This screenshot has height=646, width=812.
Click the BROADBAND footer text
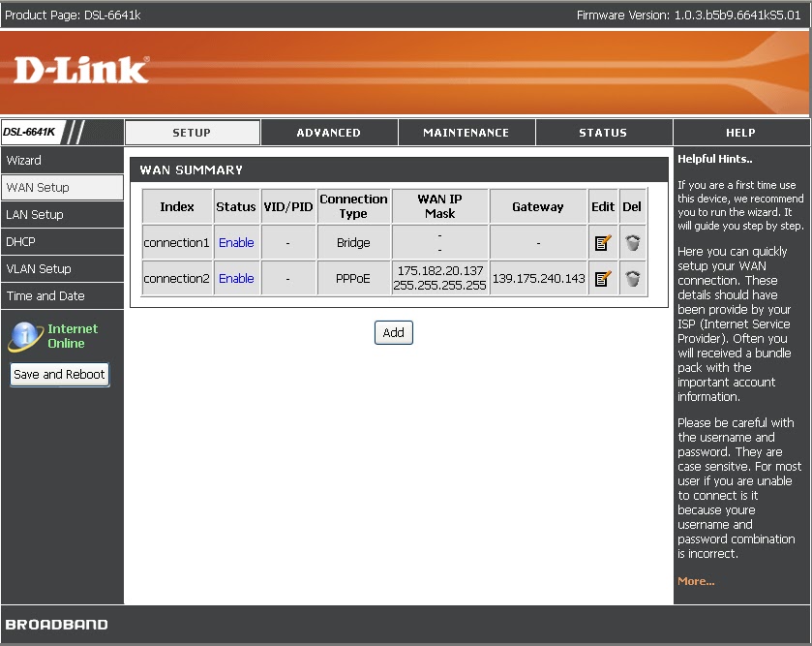pos(56,625)
